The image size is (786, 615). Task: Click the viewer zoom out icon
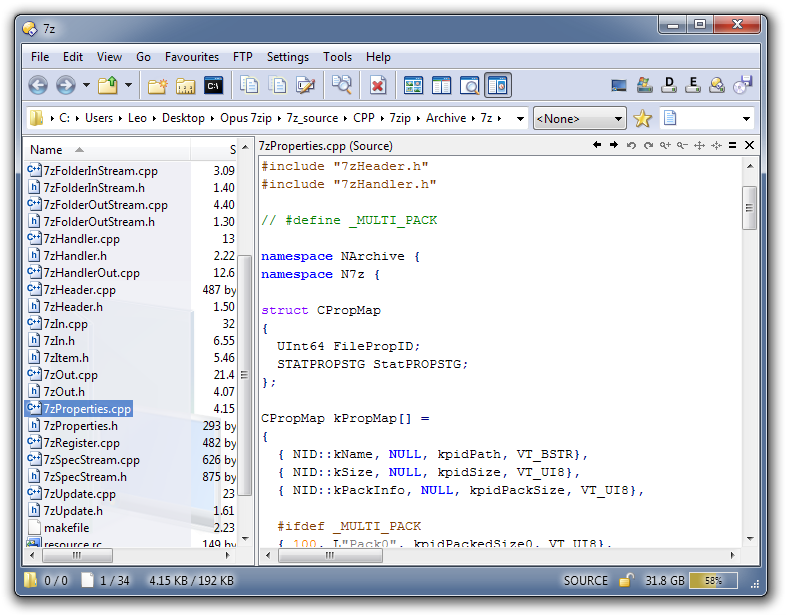pos(682,145)
